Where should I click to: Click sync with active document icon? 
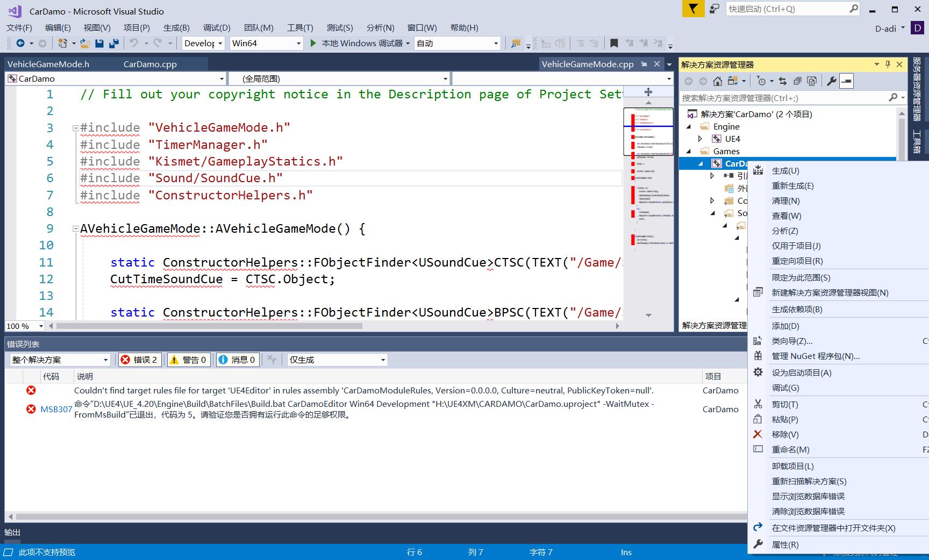pyautogui.click(x=783, y=81)
